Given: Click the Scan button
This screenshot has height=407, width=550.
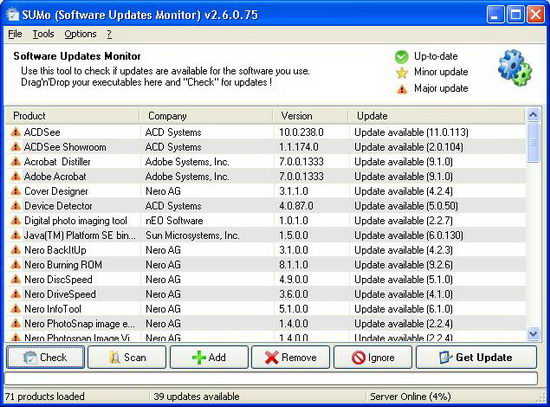Looking at the screenshot, I should point(127,357).
